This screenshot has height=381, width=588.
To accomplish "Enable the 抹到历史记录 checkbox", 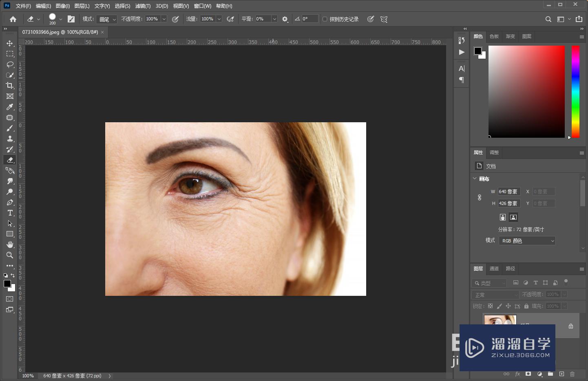I will (325, 19).
